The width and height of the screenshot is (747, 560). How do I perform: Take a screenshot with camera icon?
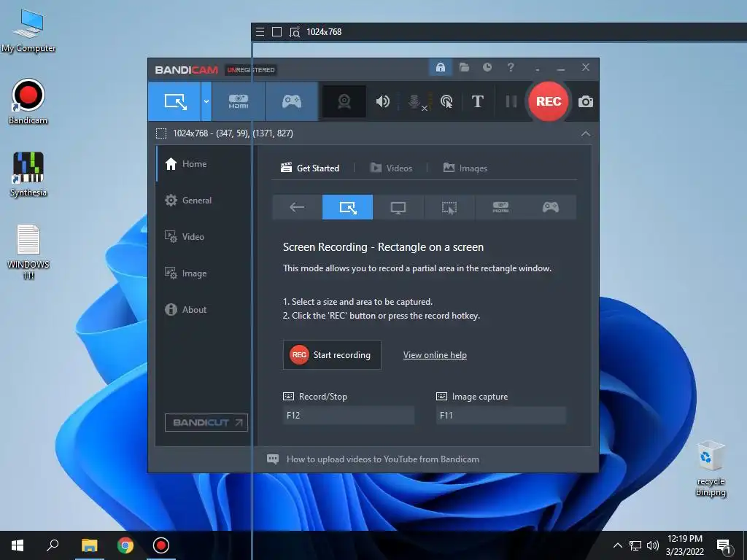(x=586, y=101)
